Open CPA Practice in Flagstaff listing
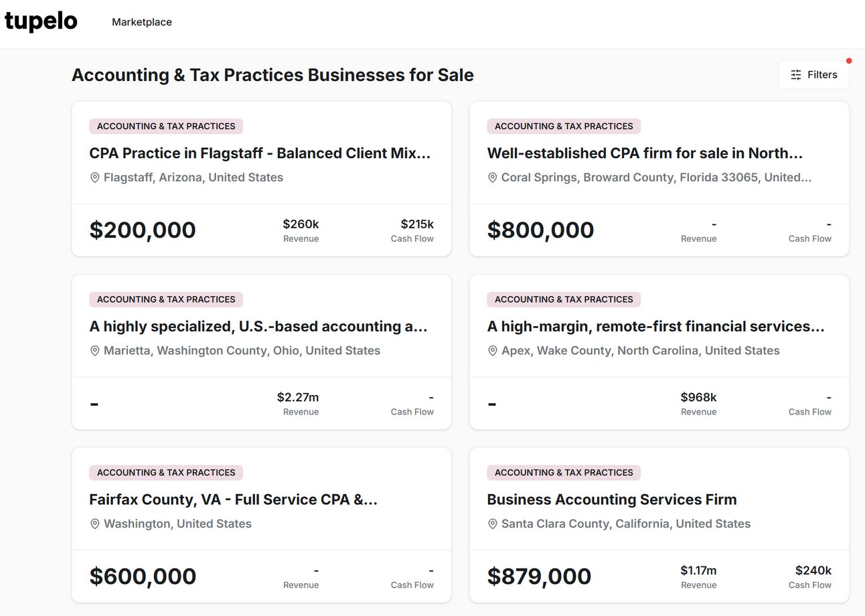Image resolution: width=865 pixels, height=616 pixels. (x=260, y=153)
